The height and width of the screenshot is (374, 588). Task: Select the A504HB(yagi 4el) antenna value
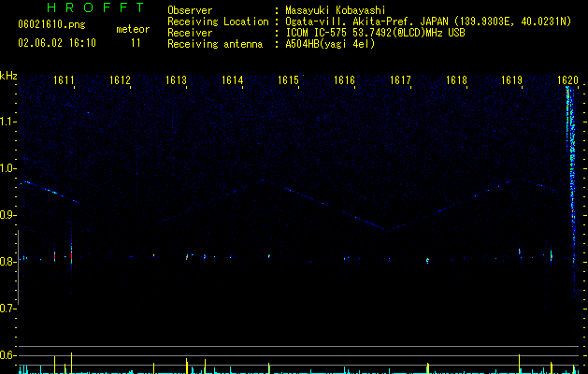(x=330, y=44)
